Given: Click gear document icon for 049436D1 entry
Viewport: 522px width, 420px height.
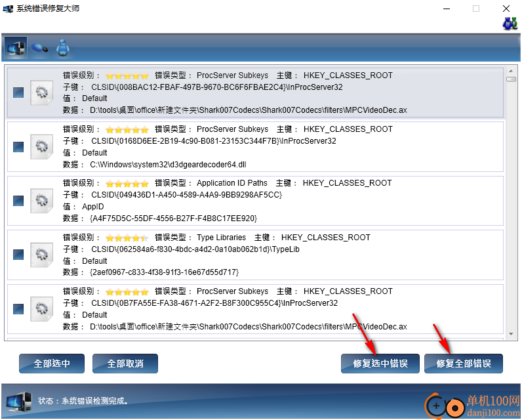Looking at the screenshot, I should pos(41,201).
